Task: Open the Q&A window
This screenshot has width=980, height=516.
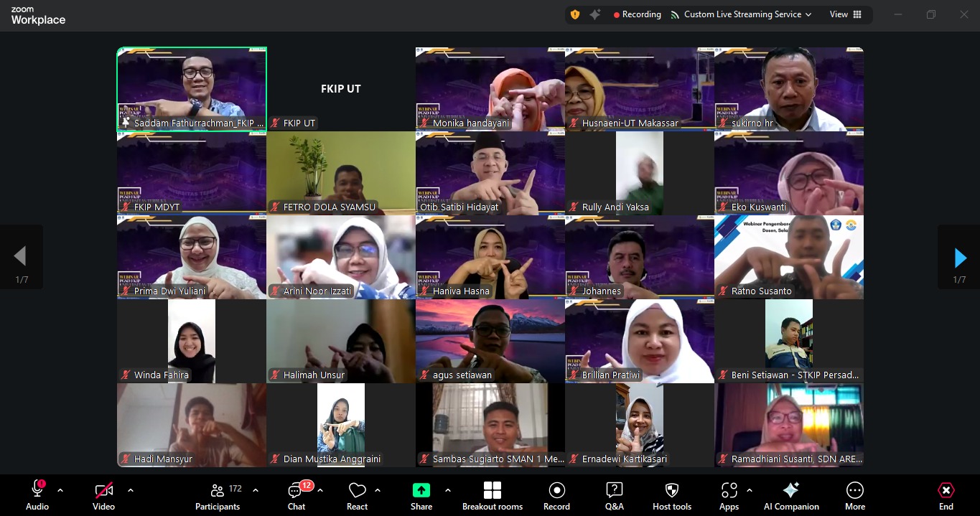Action: pos(614,495)
